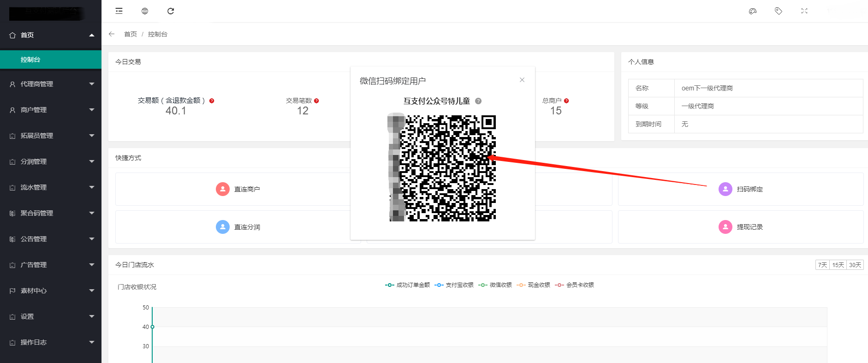868x363 pixels.
Task: Click the 快捷方式 panel heading
Action: tap(128, 158)
